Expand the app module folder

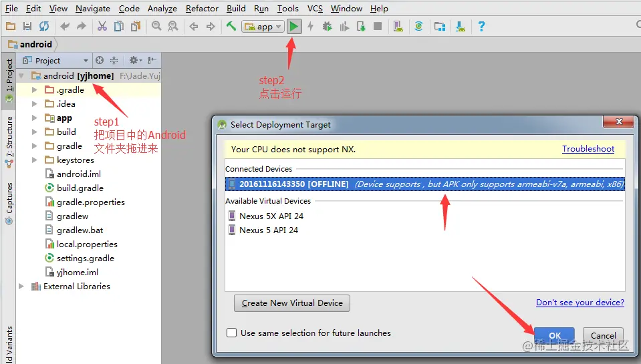(35, 118)
